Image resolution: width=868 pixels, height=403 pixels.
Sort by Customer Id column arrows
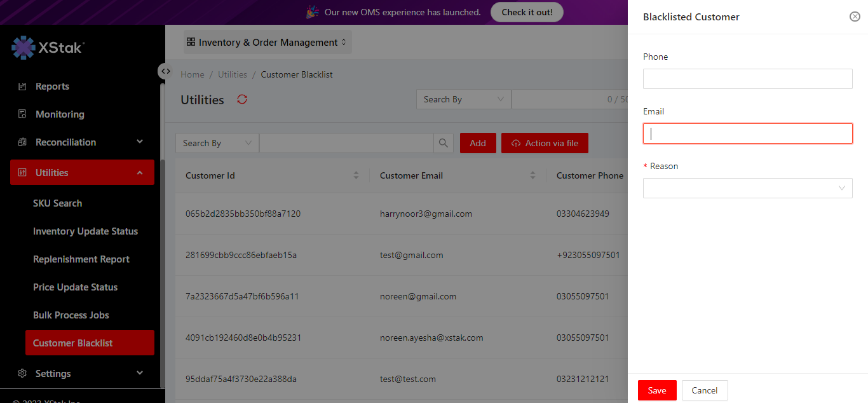coord(356,175)
